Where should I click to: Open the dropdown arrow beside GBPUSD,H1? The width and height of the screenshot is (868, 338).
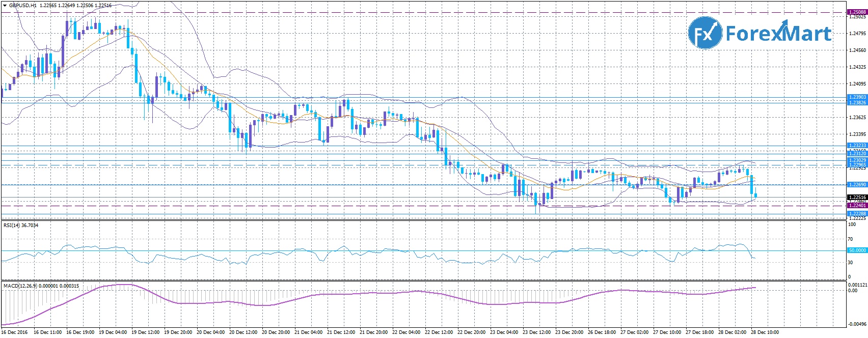pyautogui.click(x=5, y=5)
